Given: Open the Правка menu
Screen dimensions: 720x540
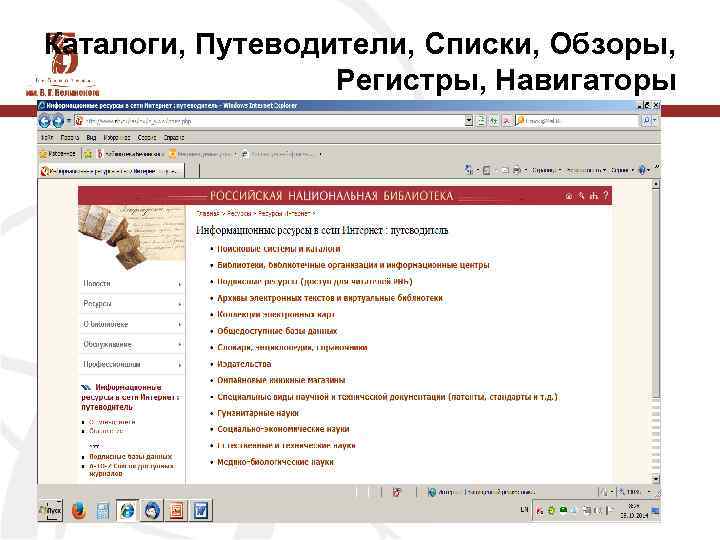Looking at the screenshot, I should [70, 137].
